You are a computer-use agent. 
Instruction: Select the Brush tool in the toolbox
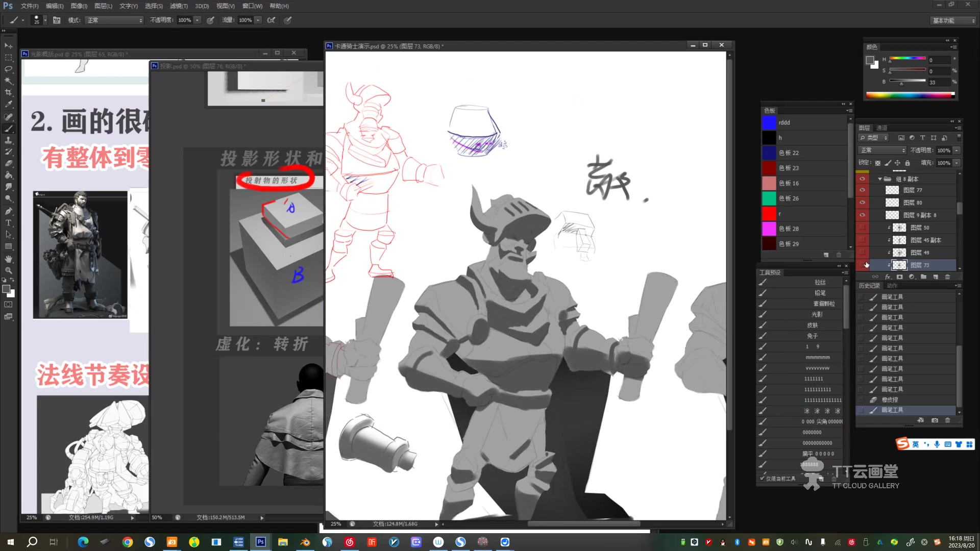(9, 129)
